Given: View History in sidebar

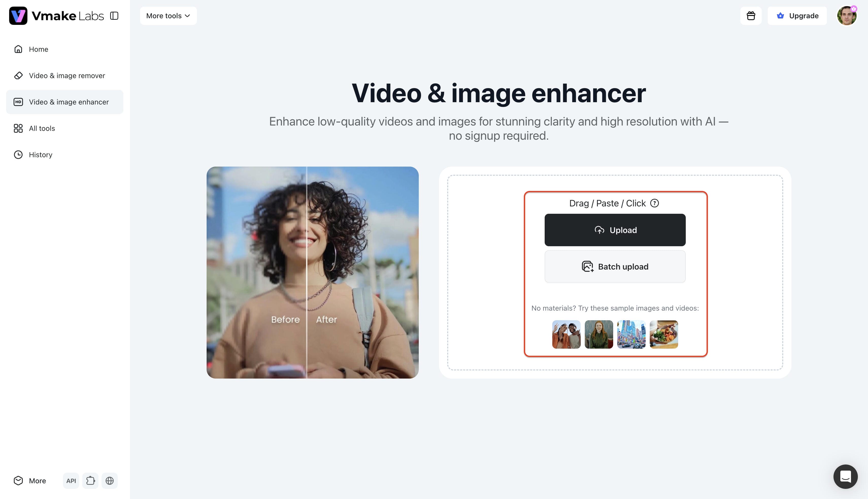Looking at the screenshot, I should pyautogui.click(x=64, y=155).
